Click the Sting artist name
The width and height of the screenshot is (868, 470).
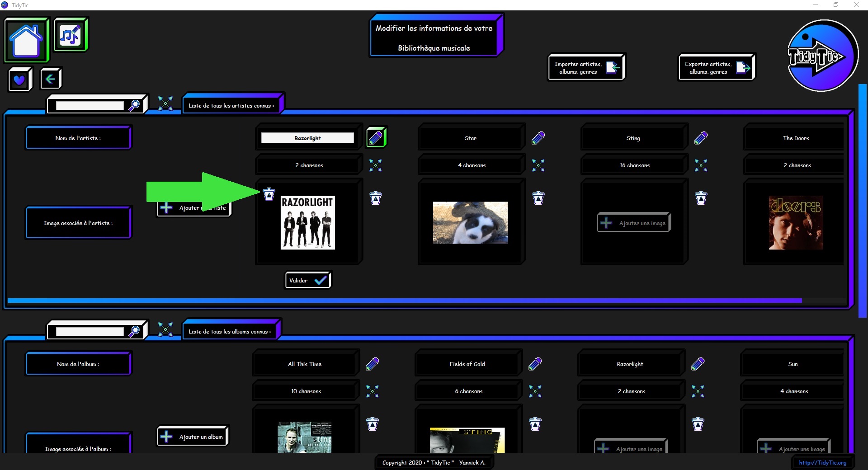[x=633, y=138]
